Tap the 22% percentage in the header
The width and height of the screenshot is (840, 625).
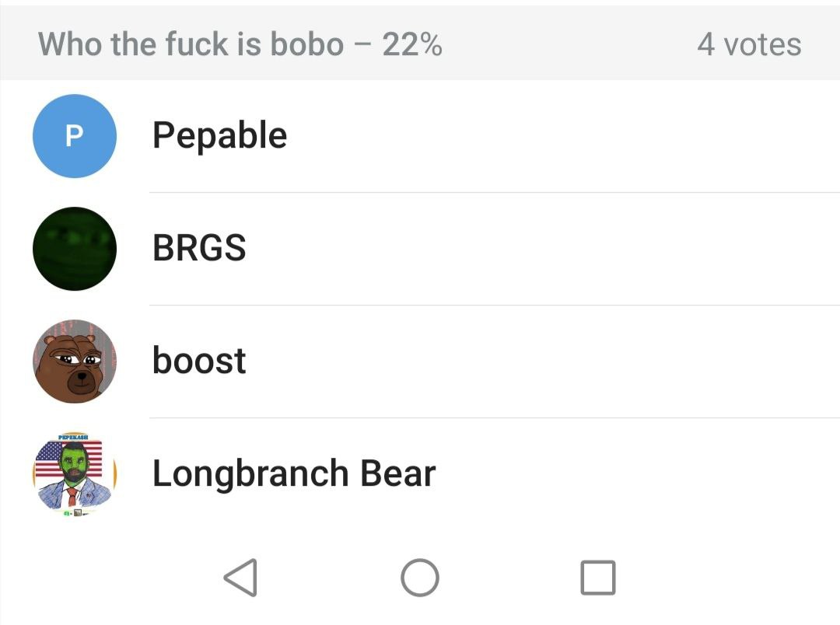click(412, 44)
